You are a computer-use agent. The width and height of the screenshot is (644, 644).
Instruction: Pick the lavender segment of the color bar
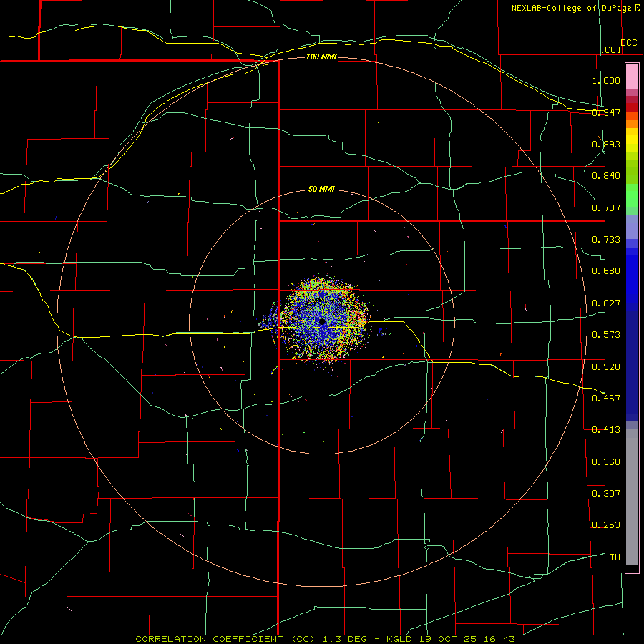click(632, 227)
